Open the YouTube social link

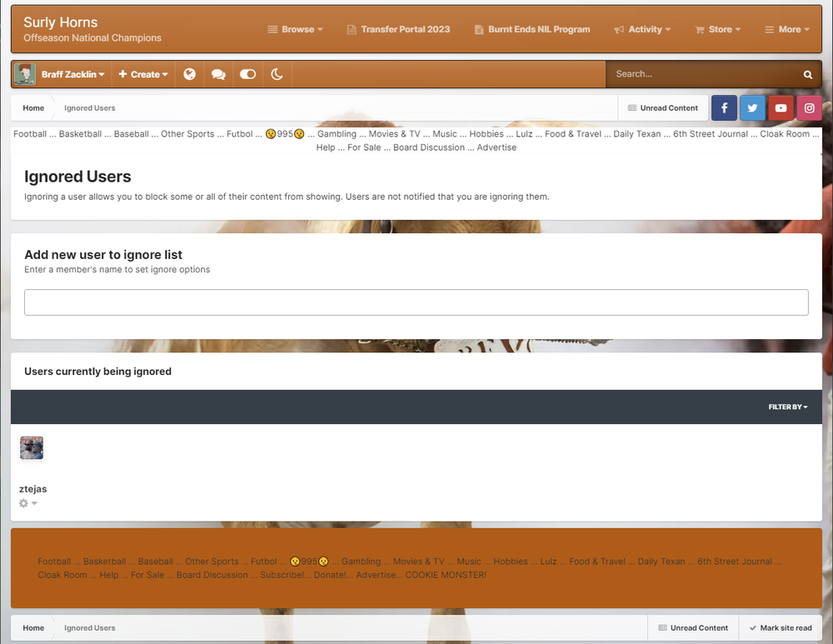(781, 108)
